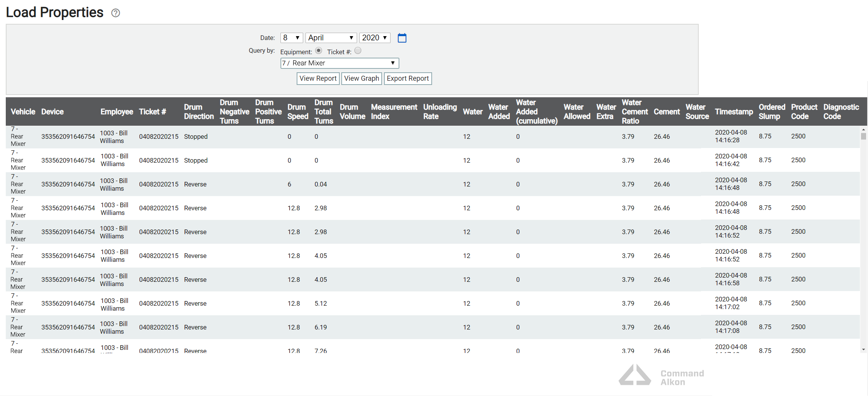Click the Drum Positive Turns header
Image resolution: width=868 pixels, height=396 pixels.
pyautogui.click(x=268, y=111)
